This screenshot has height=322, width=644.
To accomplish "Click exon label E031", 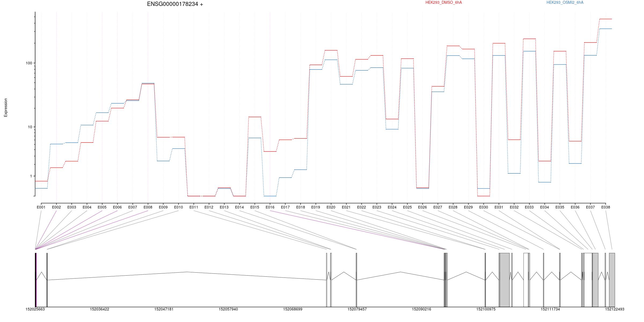I will tap(499, 207).
